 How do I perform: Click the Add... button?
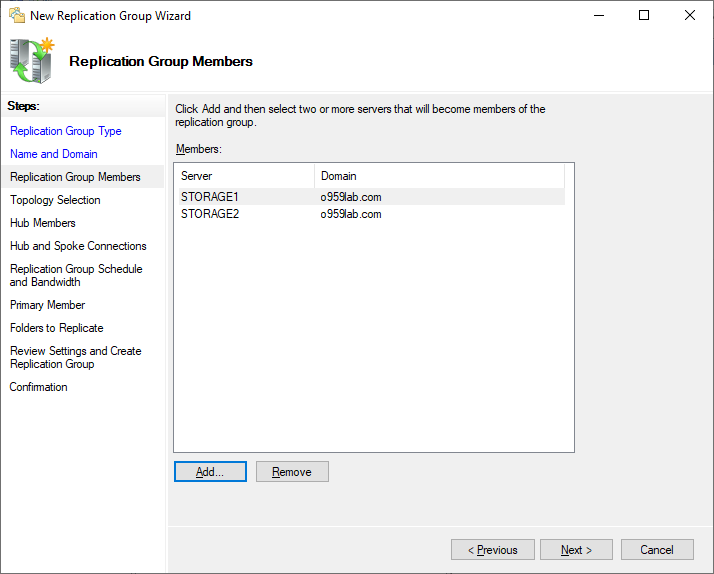(x=210, y=472)
